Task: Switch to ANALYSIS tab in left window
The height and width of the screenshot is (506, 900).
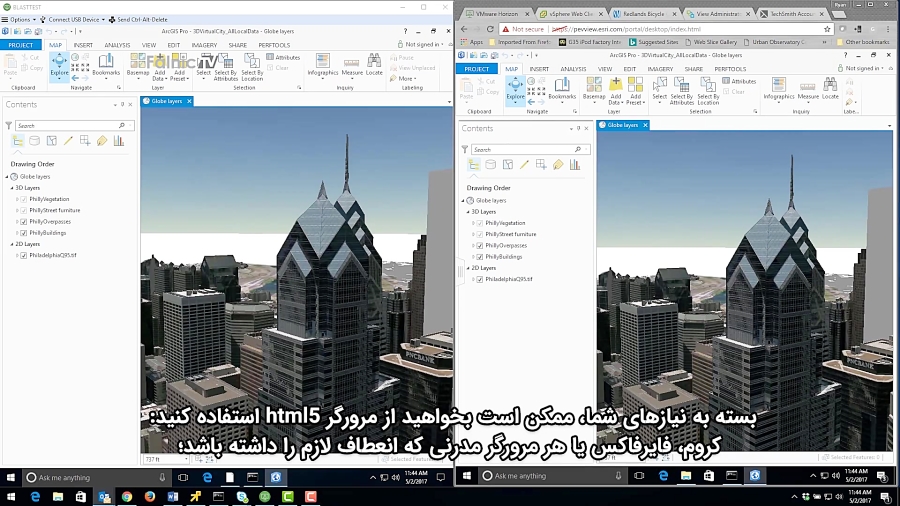Action: click(117, 45)
